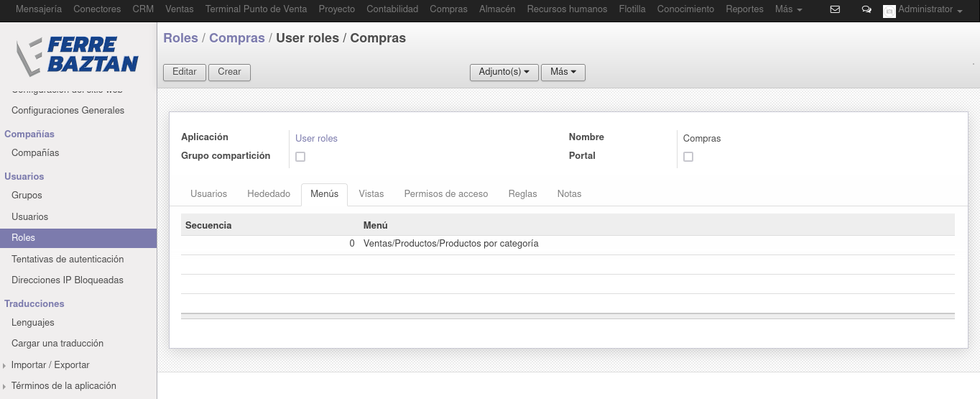Screen dimensions: 980x399
Task: Expand the Importar / Exportar sidebar section
Action: [x=50, y=365]
